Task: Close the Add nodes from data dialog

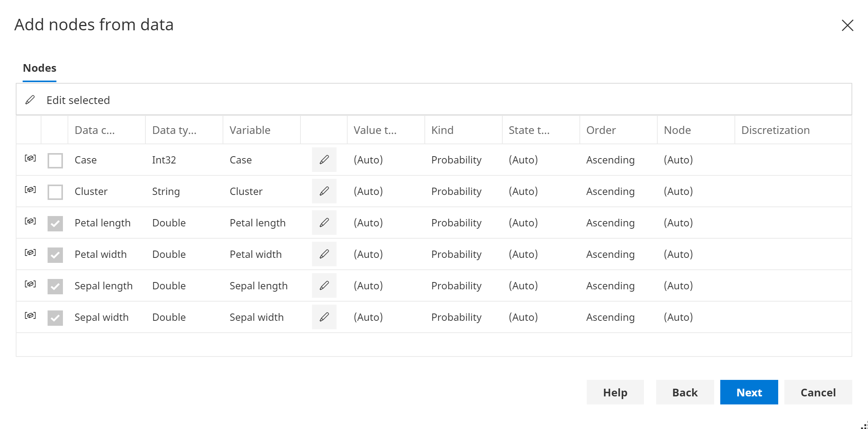Action: (847, 25)
